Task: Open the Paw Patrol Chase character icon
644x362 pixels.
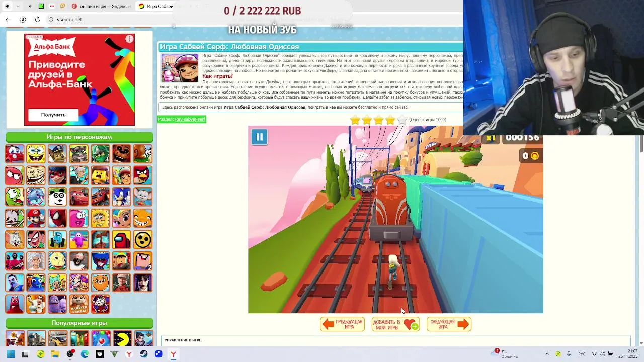Action: (57, 154)
